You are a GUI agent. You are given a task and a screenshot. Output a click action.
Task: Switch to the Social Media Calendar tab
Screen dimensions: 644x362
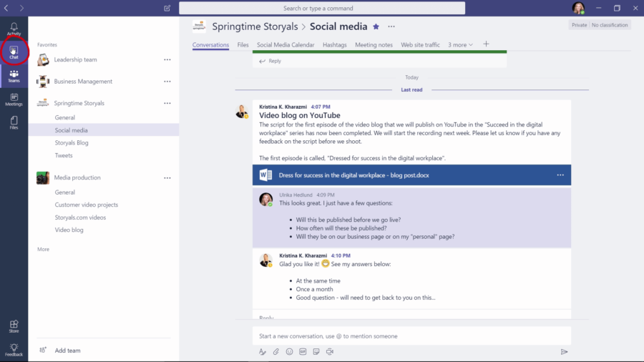click(x=286, y=45)
